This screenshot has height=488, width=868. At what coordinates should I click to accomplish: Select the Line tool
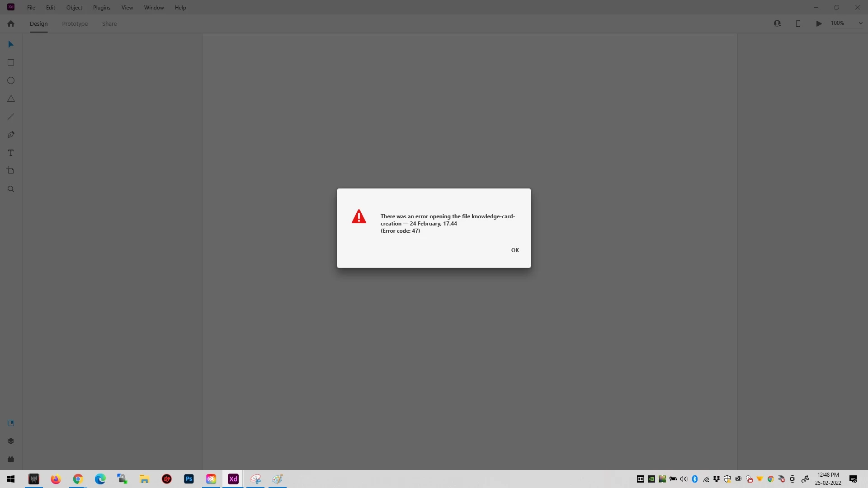click(x=11, y=117)
